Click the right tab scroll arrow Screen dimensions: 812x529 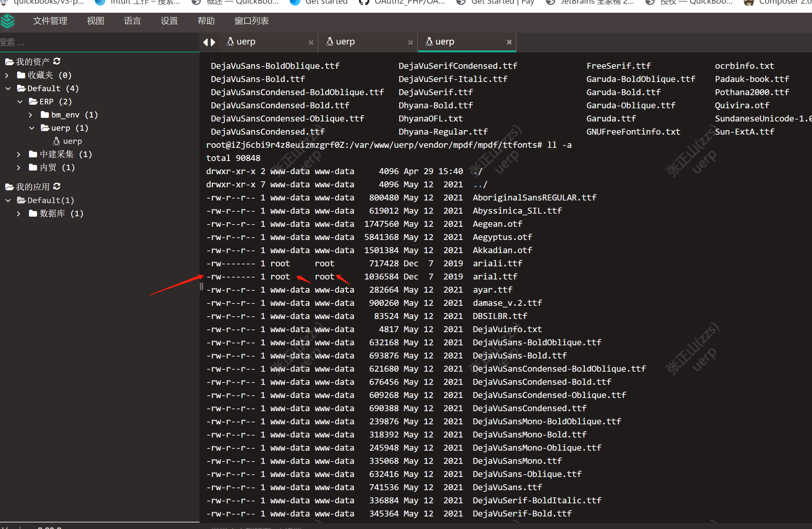coord(213,42)
